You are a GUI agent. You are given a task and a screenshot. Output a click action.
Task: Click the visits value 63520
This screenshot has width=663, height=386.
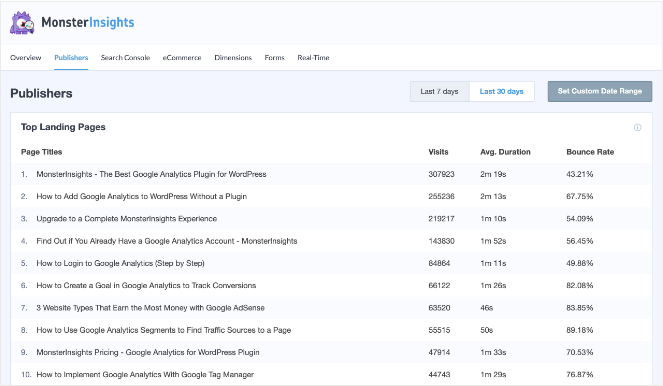pyautogui.click(x=439, y=308)
